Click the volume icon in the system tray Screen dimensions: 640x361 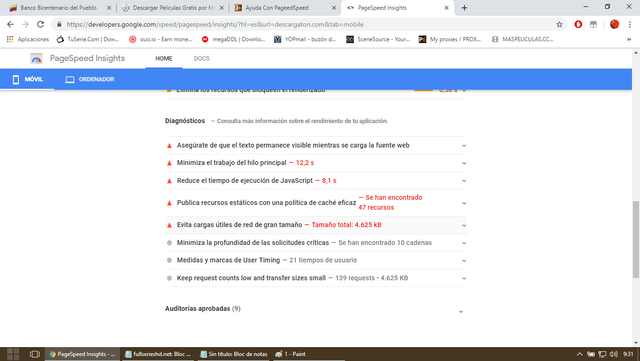(x=613, y=354)
